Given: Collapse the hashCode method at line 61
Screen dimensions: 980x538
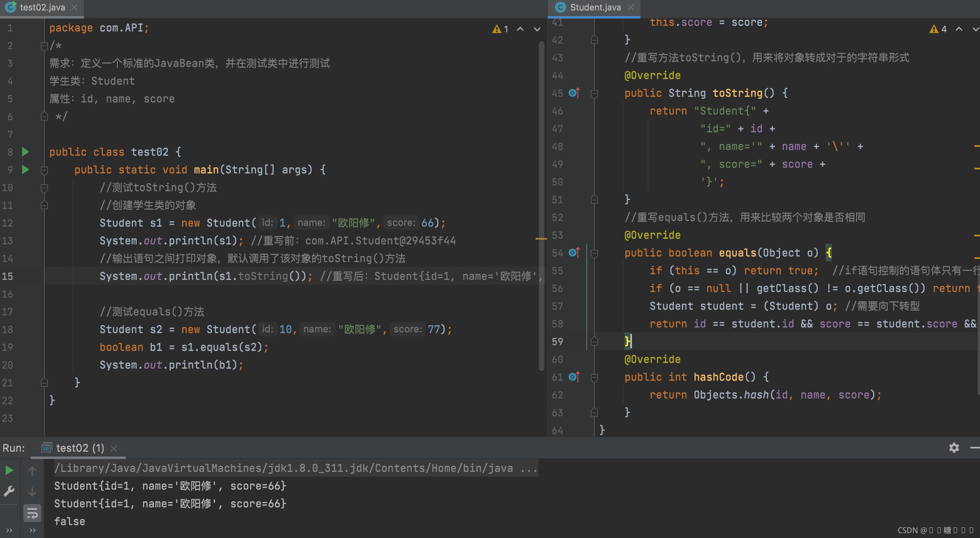Looking at the screenshot, I should 594,378.
